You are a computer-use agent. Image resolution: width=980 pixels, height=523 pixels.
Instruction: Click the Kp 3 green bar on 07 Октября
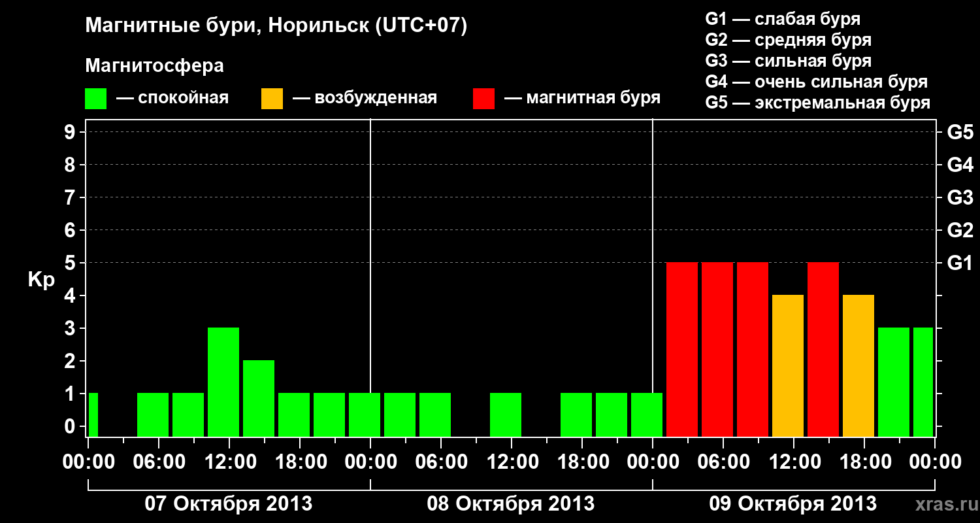[x=223, y=382]
